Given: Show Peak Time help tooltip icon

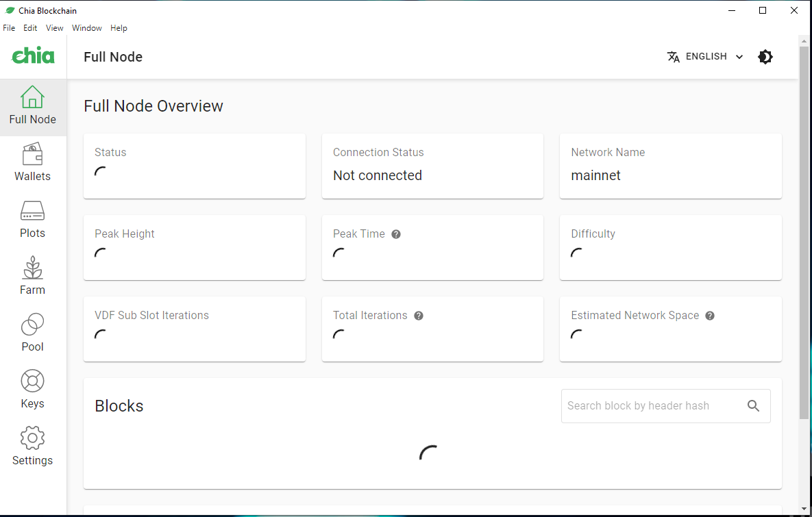Looking at the screenshot, I should point(396,234).
